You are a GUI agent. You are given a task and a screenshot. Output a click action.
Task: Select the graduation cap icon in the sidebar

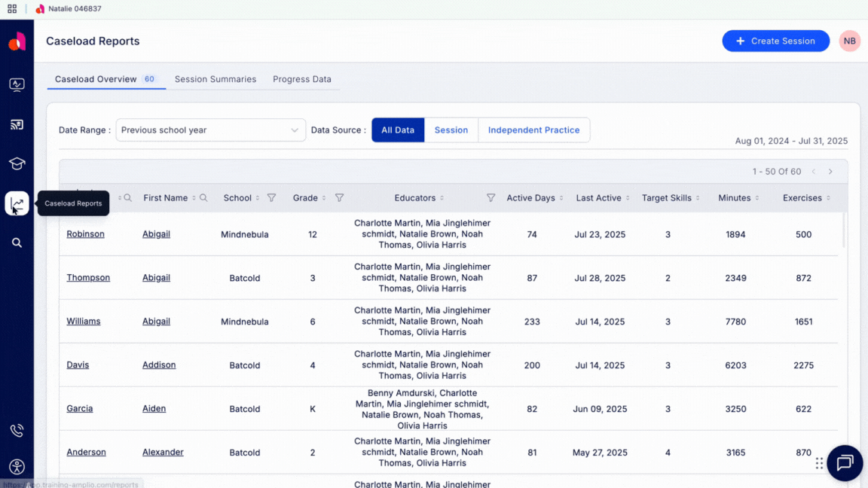17,163
